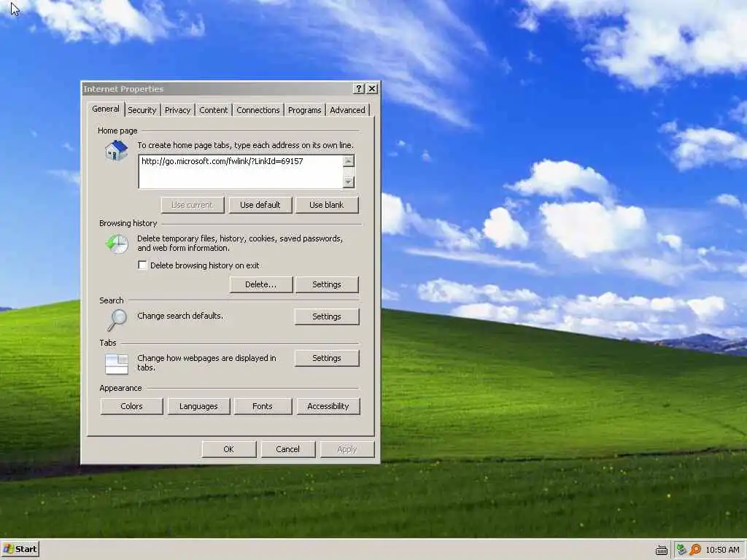Switch to the Privacy tab
The height and width of the screenshot is (560, 747).
coord(177,110)
